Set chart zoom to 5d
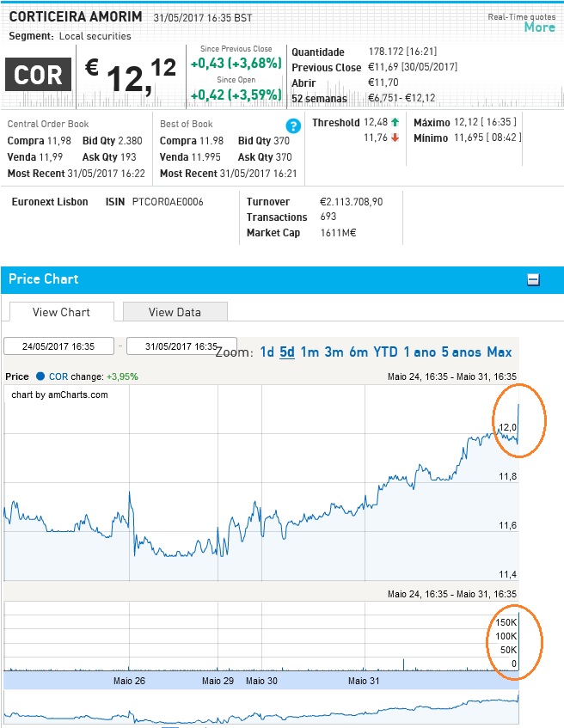The width and height of the screenshot is (564, 728). [x=287, y=352]
